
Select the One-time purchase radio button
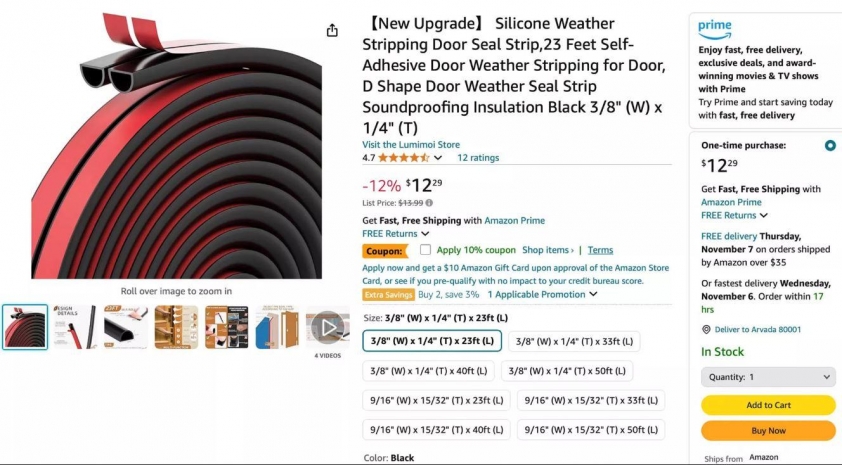[830, 145]
